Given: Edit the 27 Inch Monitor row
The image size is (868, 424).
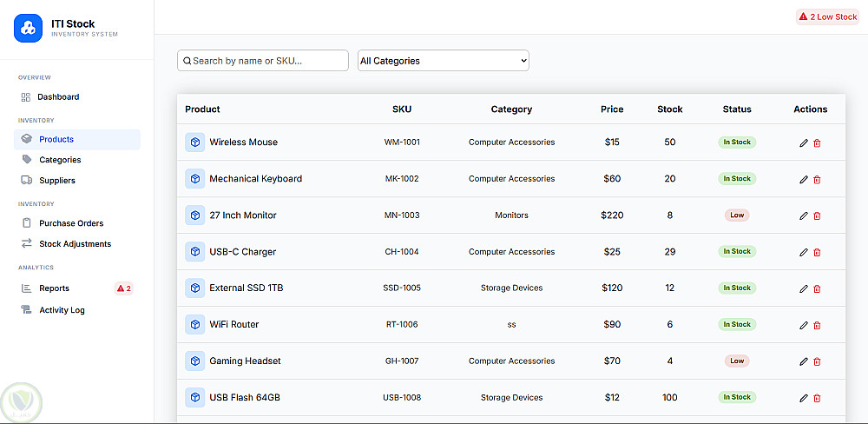Looking at the screenshot, I should pyautogui.click(x=804, y=216).
